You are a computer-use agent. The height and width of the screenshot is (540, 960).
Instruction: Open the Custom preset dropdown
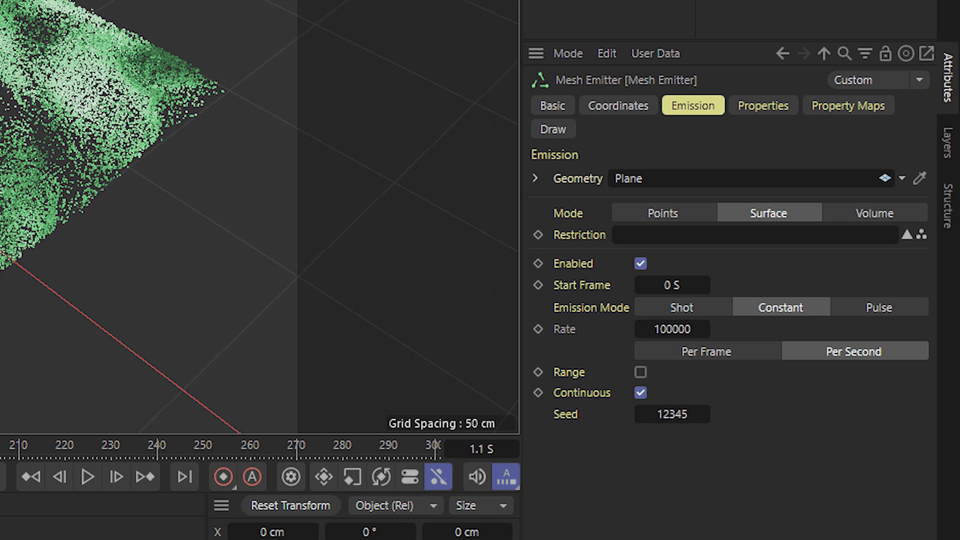point(879,80)
